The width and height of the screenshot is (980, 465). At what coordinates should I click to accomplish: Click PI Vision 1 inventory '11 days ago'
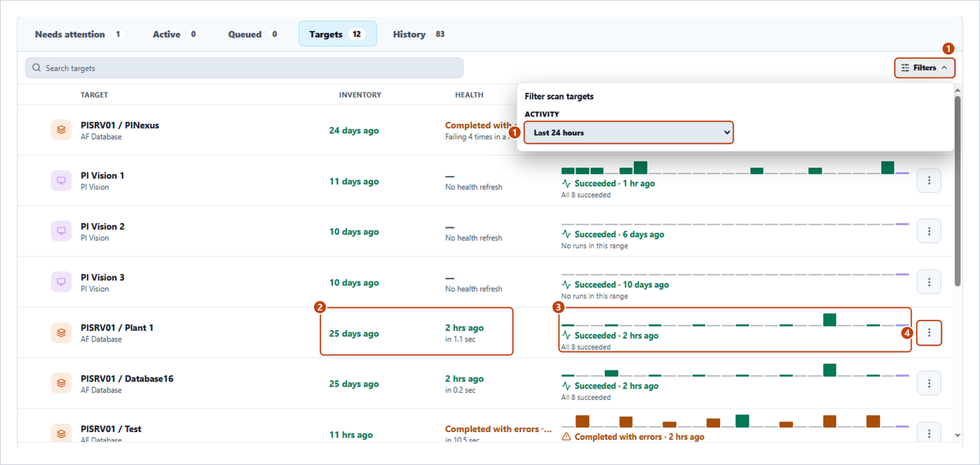click(x=354, y=181)
